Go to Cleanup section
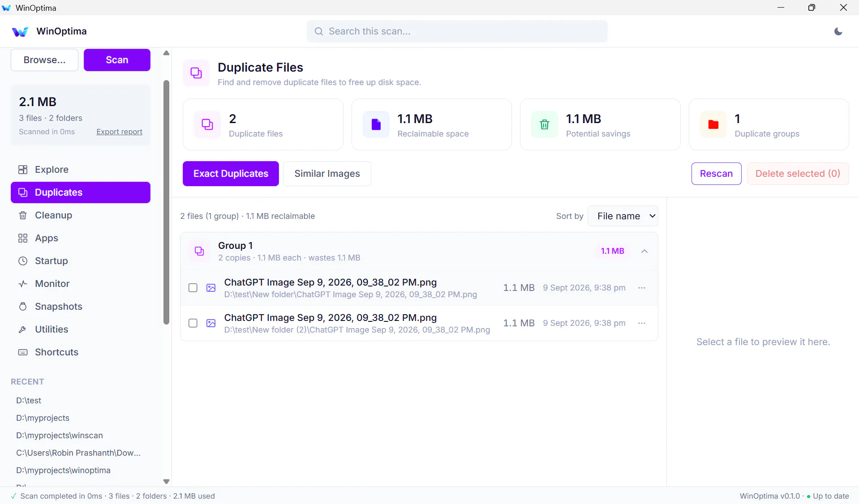This screenshot has width=859, height=504. [81, 215]
